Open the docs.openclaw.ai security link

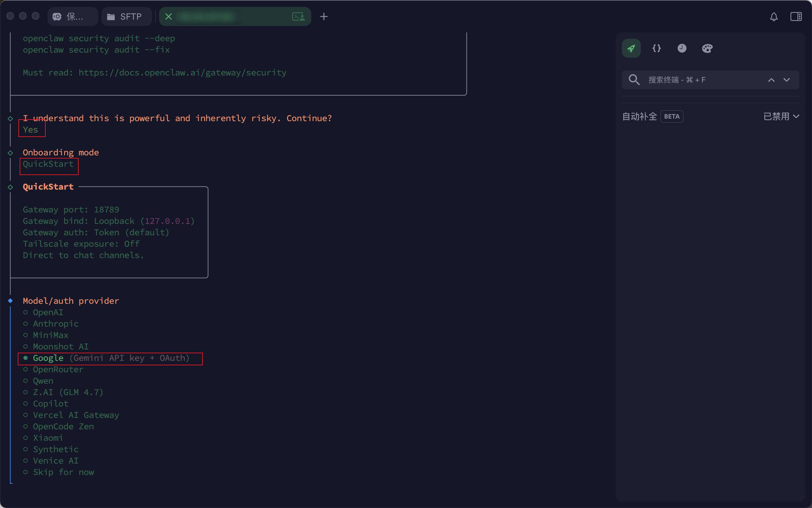[x=182, y=73]
